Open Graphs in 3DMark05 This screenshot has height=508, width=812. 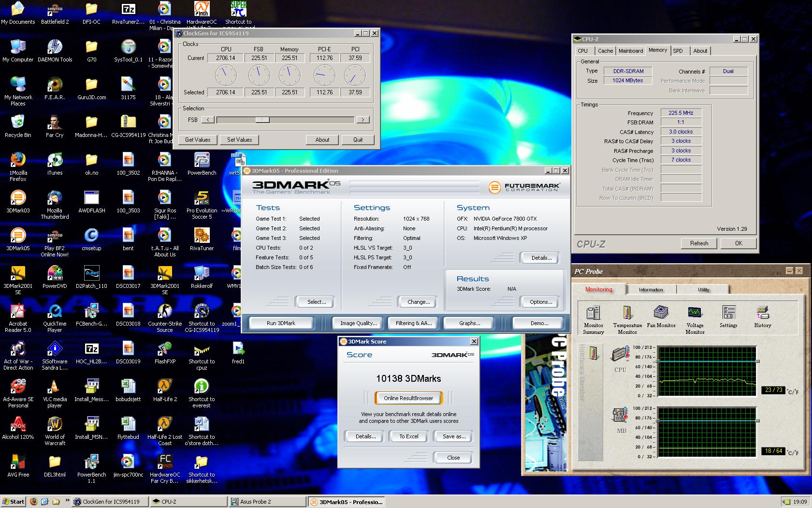tap(469, 323)
